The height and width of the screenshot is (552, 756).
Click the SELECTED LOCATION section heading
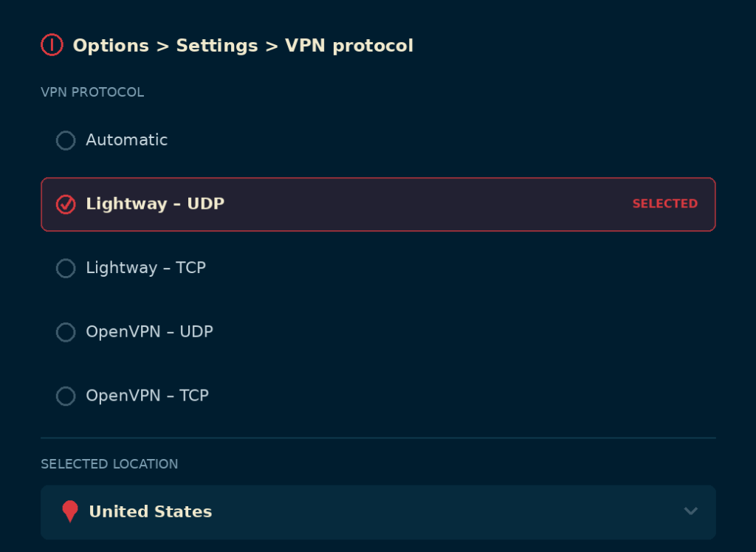click(109, 463)
